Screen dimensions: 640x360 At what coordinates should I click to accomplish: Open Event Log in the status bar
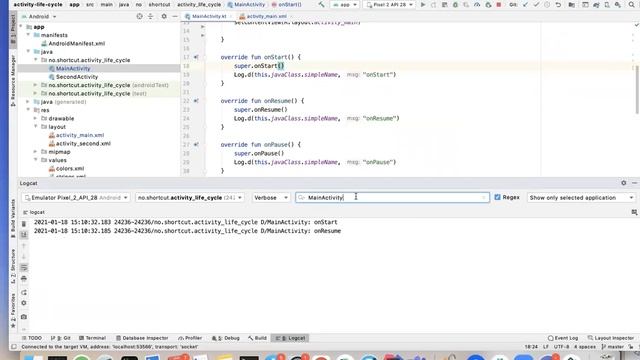[x=563, y=338]
